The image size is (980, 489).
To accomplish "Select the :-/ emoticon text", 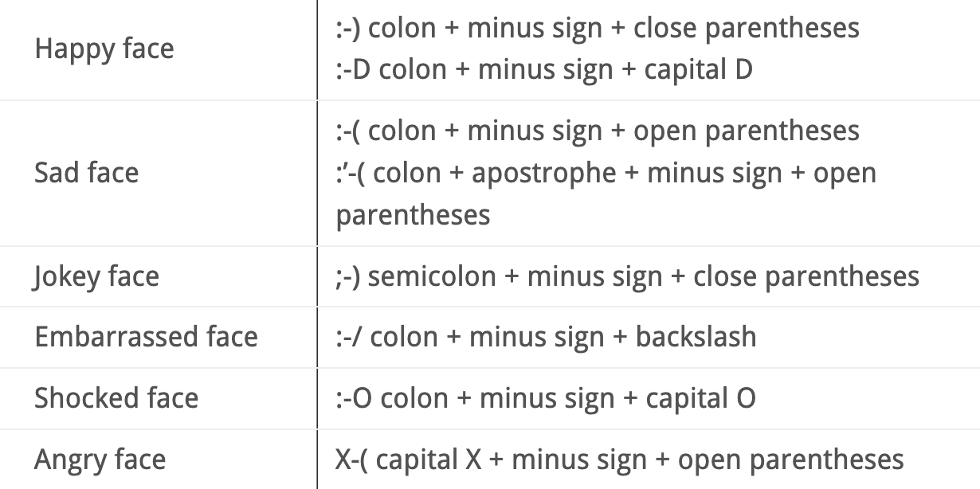I will pyautogui.click(x=349, y=337).
